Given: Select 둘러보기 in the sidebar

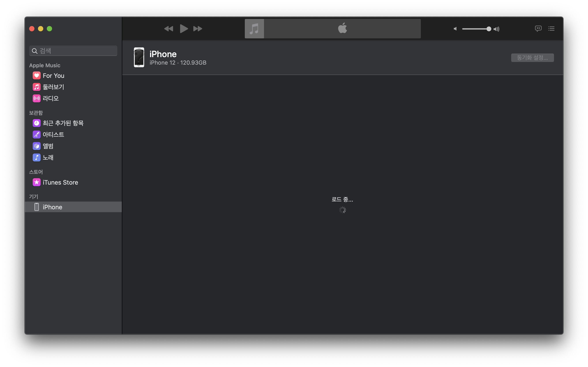Looking at the screenshot, I should pos(53,87).
